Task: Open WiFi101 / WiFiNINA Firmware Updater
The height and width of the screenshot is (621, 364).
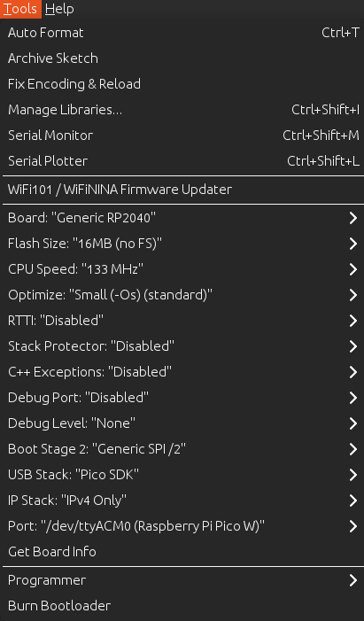Action: coord(182,190)
